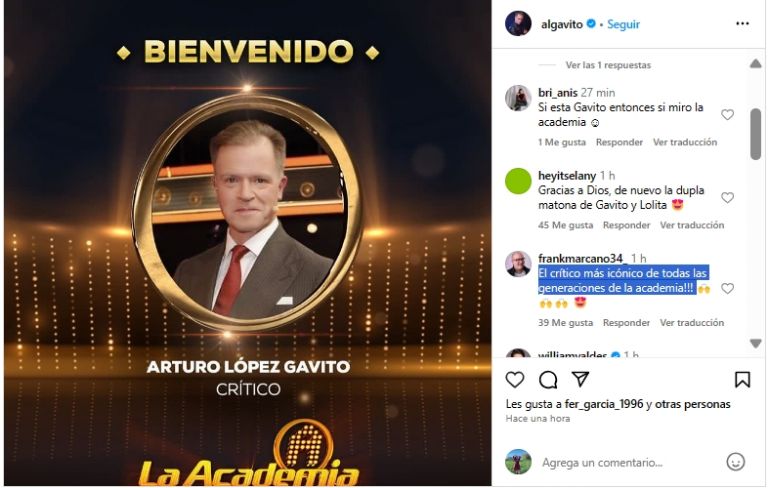The image size is (768, 488).
Task: Open the verified badge next to algavito
Action: coord(591,24)
